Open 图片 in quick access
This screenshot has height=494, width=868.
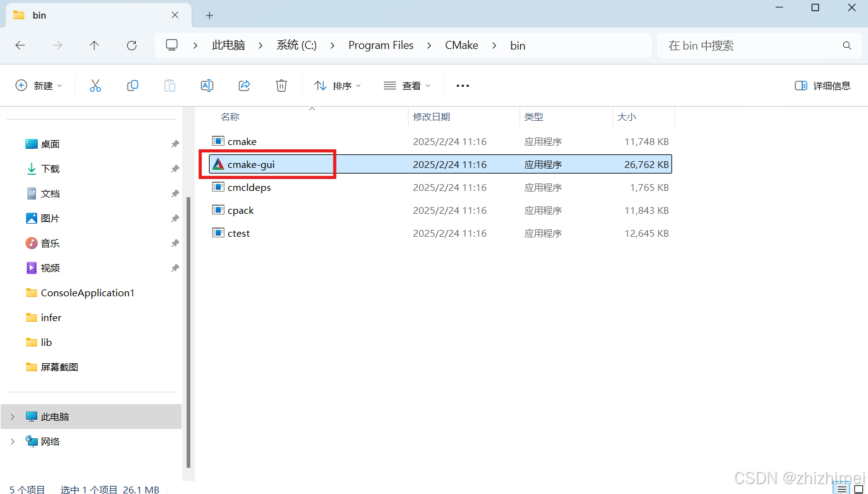[x=50, y=218]
